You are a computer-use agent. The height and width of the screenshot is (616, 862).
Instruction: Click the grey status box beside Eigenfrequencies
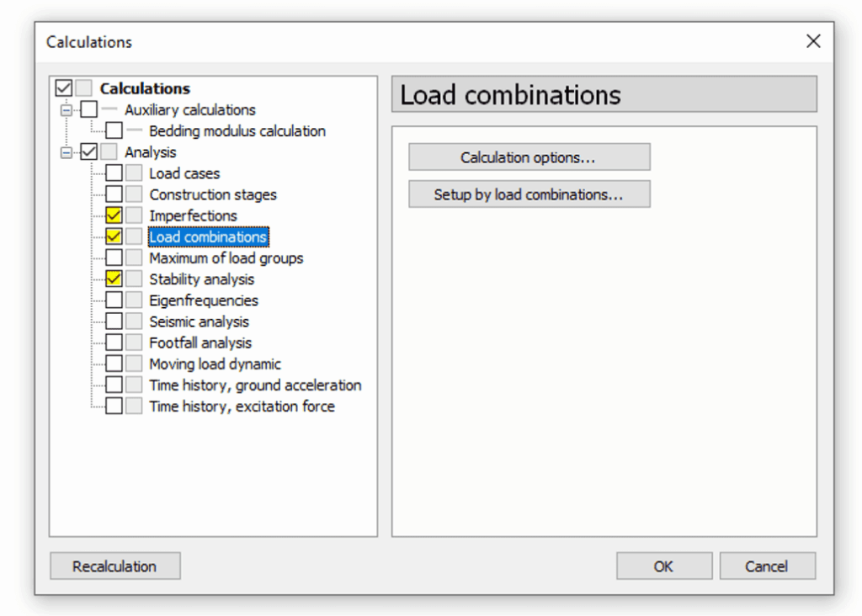[134, 300]
